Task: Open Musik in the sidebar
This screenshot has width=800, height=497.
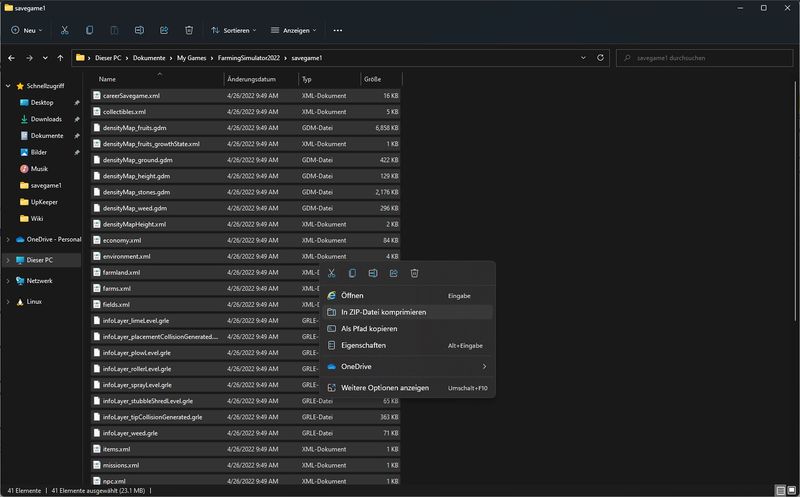Action: tap(39, 169)
